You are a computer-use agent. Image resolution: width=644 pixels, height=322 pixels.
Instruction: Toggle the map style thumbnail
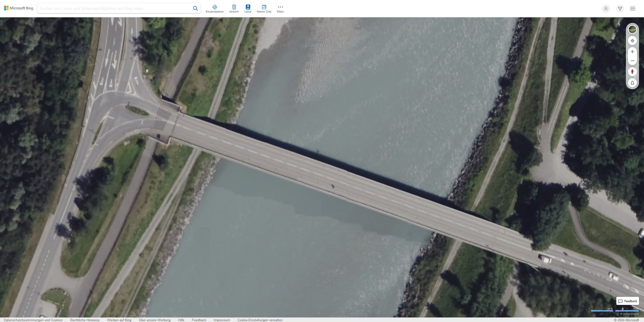[632, 29]
